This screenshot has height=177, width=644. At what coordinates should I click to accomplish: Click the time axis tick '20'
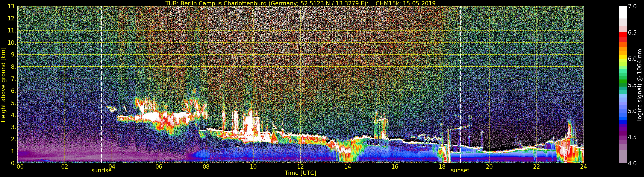[x=489, y=166]
